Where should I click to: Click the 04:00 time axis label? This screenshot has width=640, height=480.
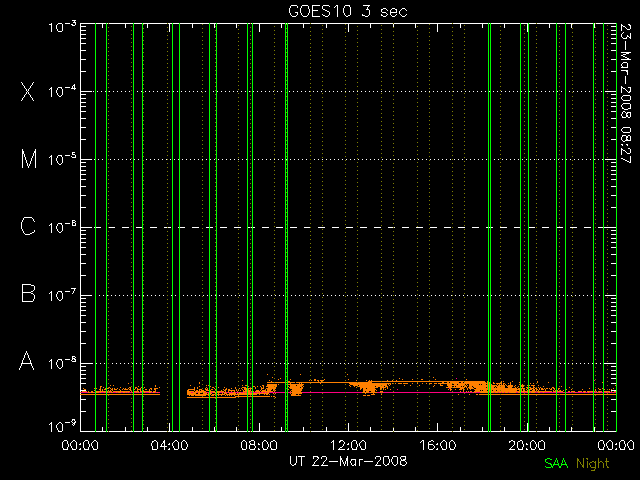pos(169,445)
